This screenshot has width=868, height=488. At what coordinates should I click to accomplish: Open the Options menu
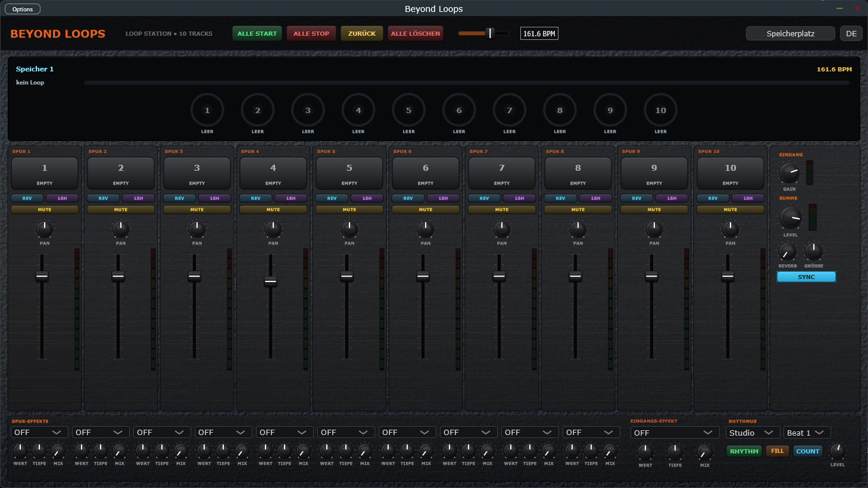pos(23,9)
